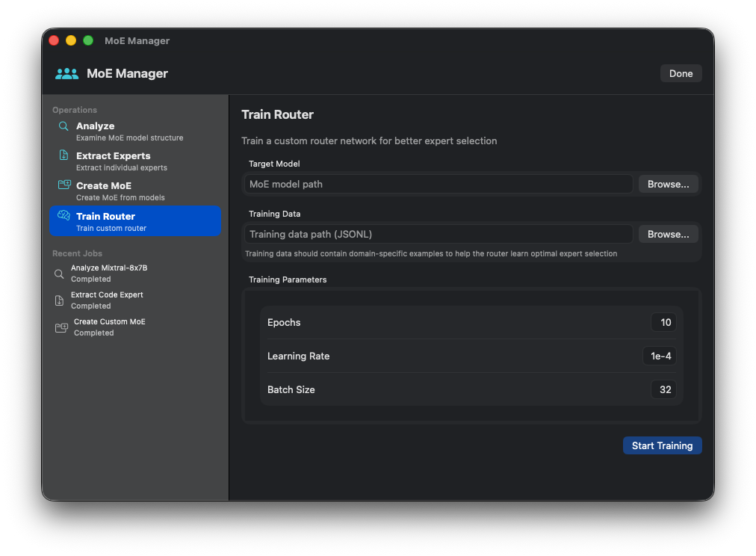Click the magnifier icon beside Analyze Mixtral-8x7B job

tap(60, 273)
